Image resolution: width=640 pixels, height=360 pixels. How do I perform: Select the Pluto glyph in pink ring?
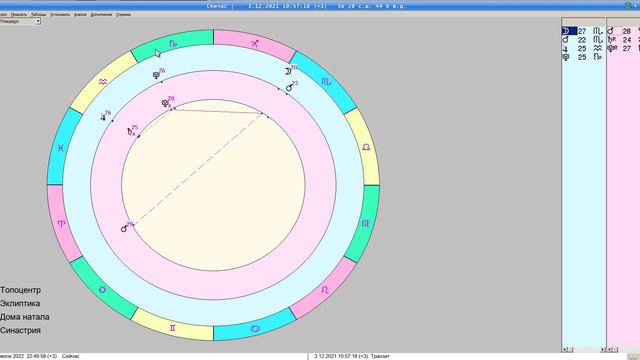pyautogui.click(x=165, y=103)
